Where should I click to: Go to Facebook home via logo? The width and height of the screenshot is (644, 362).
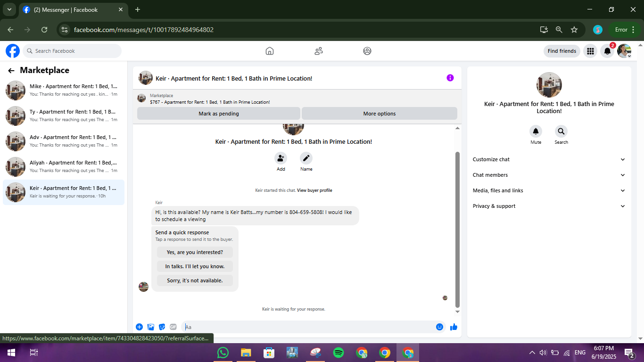(13, 51)
